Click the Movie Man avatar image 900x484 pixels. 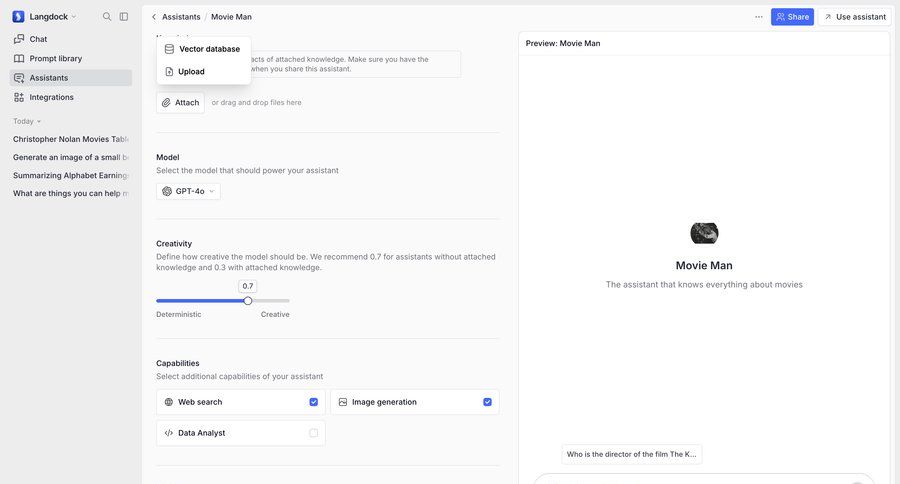pos(704,233)
